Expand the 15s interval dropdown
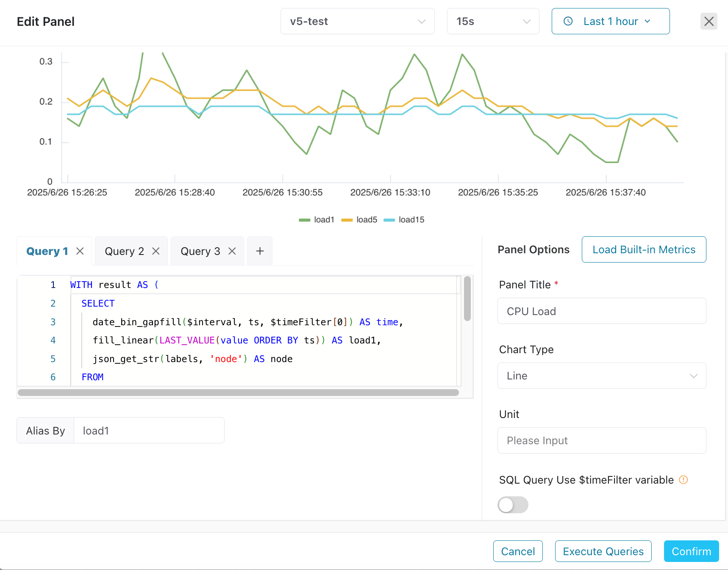 pyautogui.click(x=493, y=21)
